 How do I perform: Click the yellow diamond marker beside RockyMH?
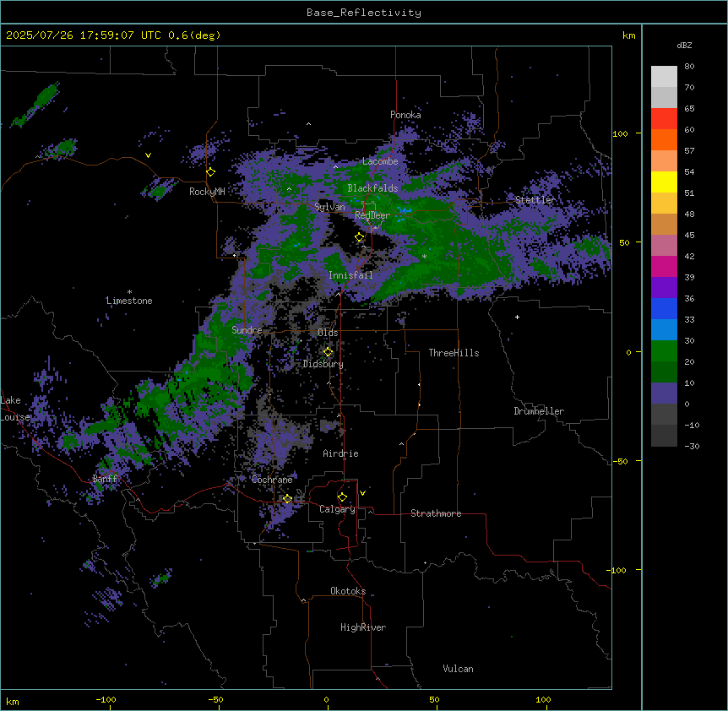pyautogui.click(x=211, y=172)
